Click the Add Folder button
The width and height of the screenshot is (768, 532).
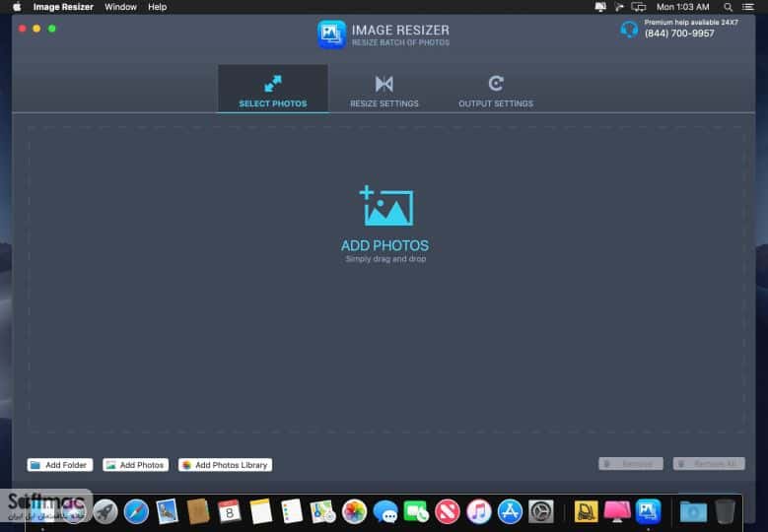[x=60, y=464]
